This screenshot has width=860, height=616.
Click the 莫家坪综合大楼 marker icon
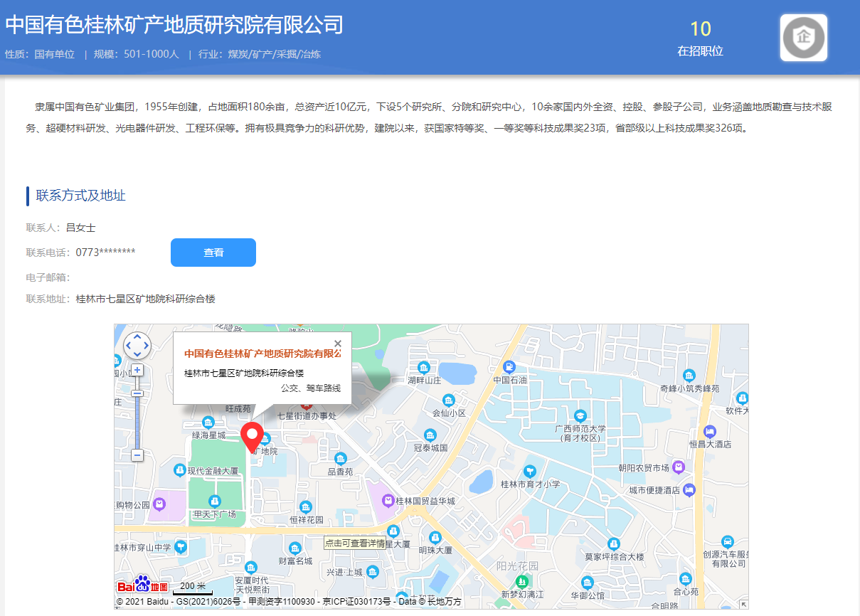pyautogui.click(x=613, y=543)
